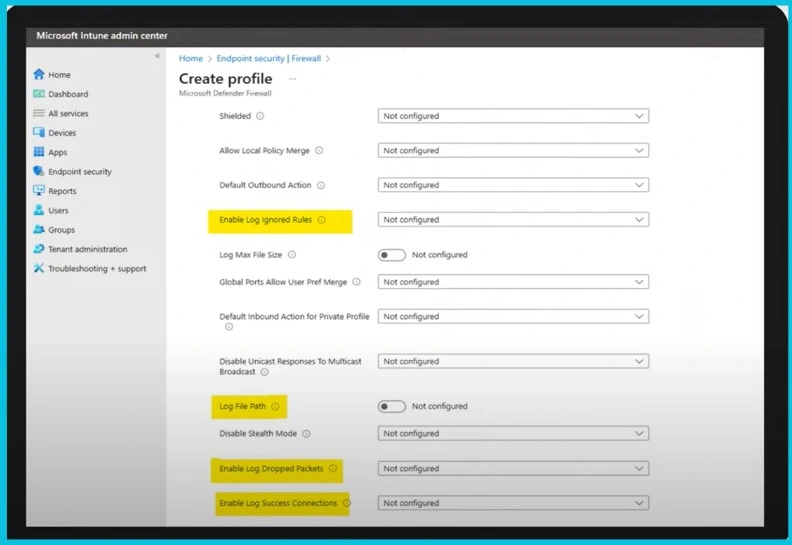Click the info icon beside Enable Log Dropped Packets
This screenshot has width=792, height=545.
tap(333, 469)
